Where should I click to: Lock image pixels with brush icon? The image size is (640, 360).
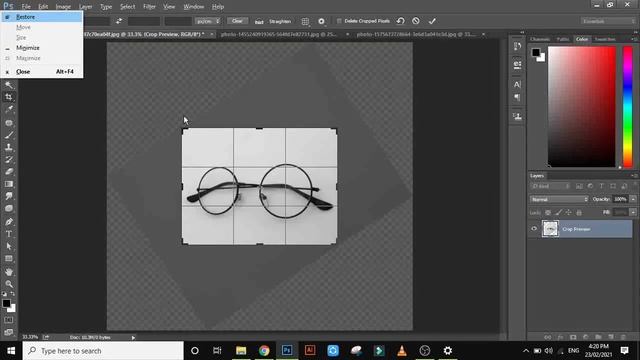(558, 212)
